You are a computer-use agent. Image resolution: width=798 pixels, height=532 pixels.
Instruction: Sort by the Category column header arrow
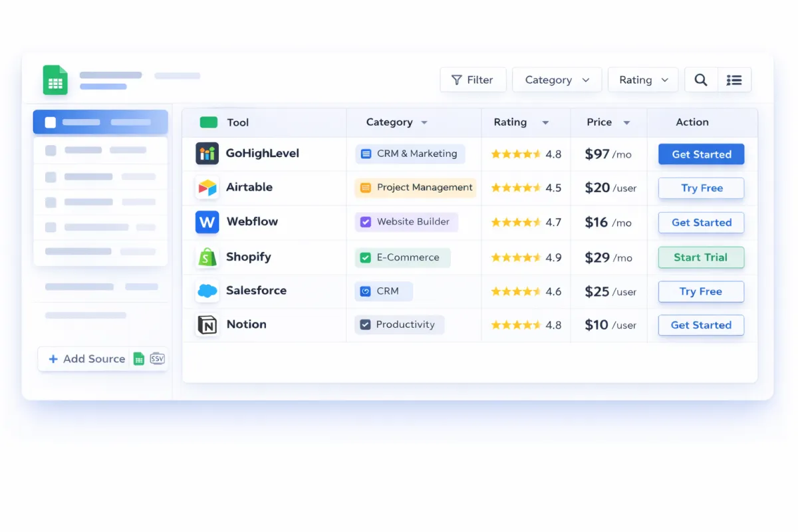coord(424,123)
